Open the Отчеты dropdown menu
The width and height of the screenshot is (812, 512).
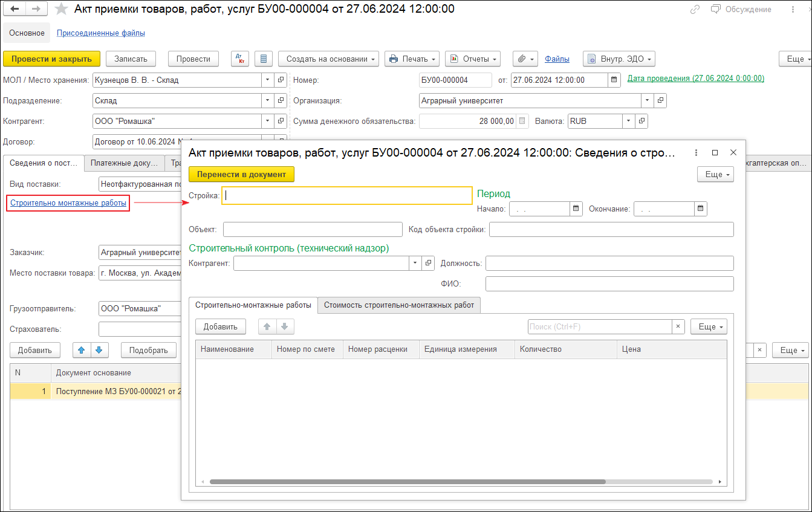[473, 59]
